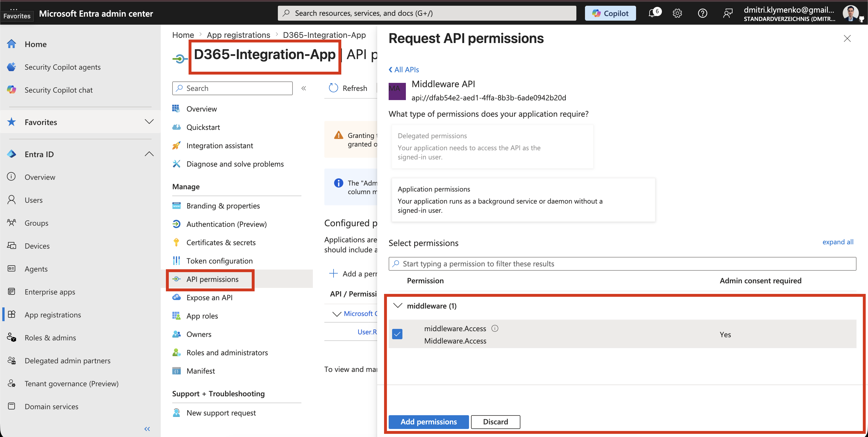Click the Integration assistant rocket icon
868x437 pixels.
coord(176,145)
